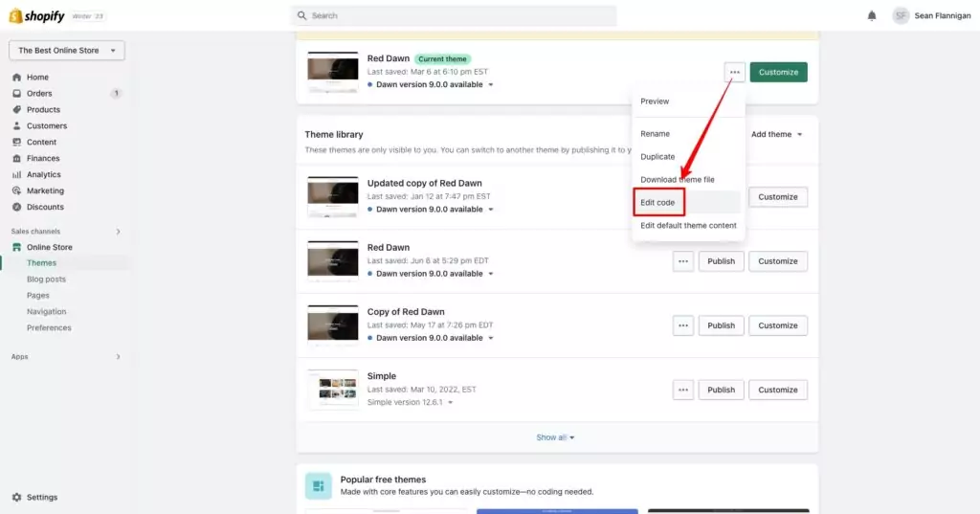Viewport: 980px width, 514px height.
Task: Click the Products tag icon
Action: [x=17, y=109]
